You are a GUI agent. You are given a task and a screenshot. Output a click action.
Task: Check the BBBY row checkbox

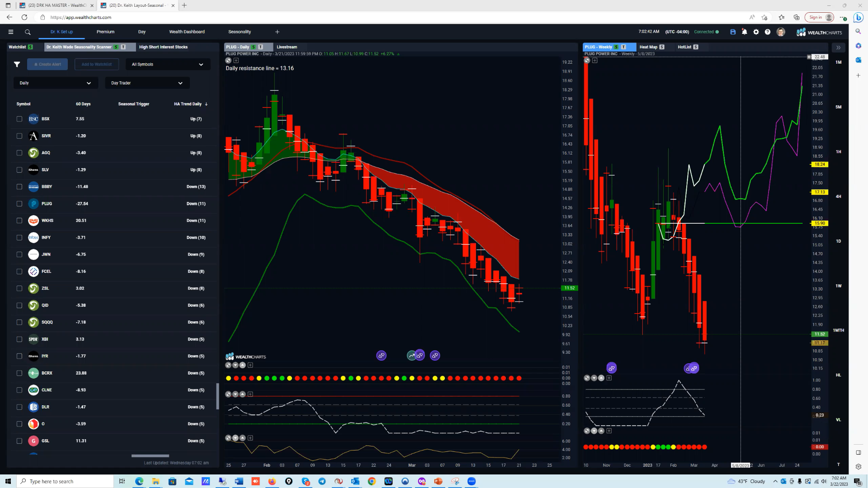(x=19, y=187)
